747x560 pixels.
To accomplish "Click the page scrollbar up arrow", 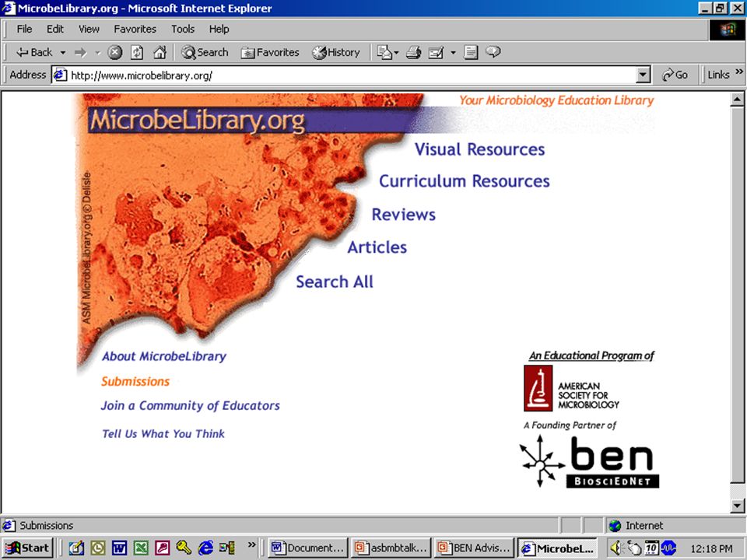I will click(737, 100).
